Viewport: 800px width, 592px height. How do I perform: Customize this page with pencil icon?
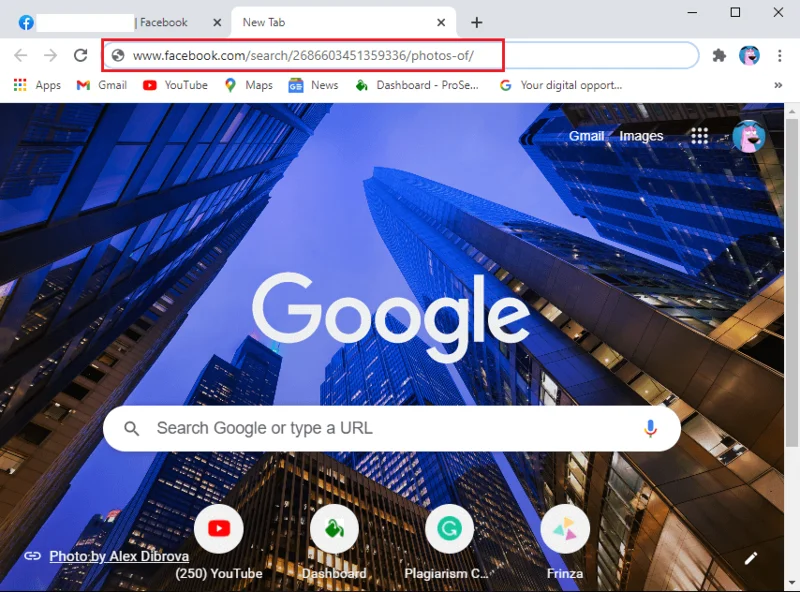(x=751, y=558)
